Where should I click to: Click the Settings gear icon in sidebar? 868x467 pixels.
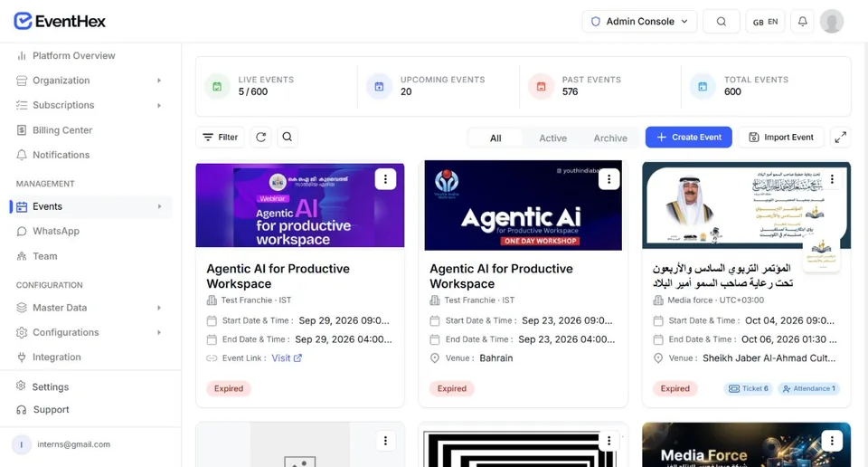pos(21,386)
